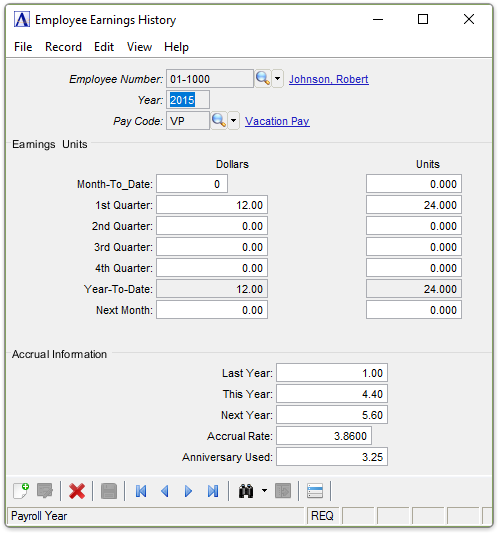Go to previous record arrow icon

click(165, 491)
